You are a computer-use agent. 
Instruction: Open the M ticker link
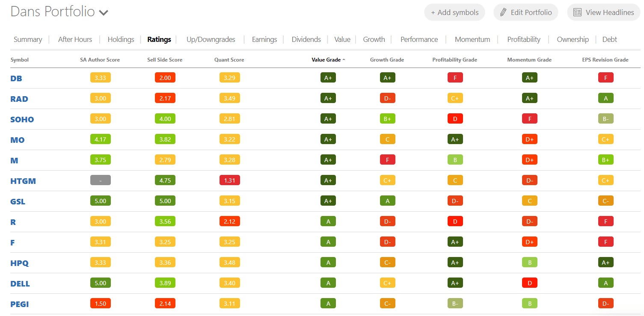[14, 160]
